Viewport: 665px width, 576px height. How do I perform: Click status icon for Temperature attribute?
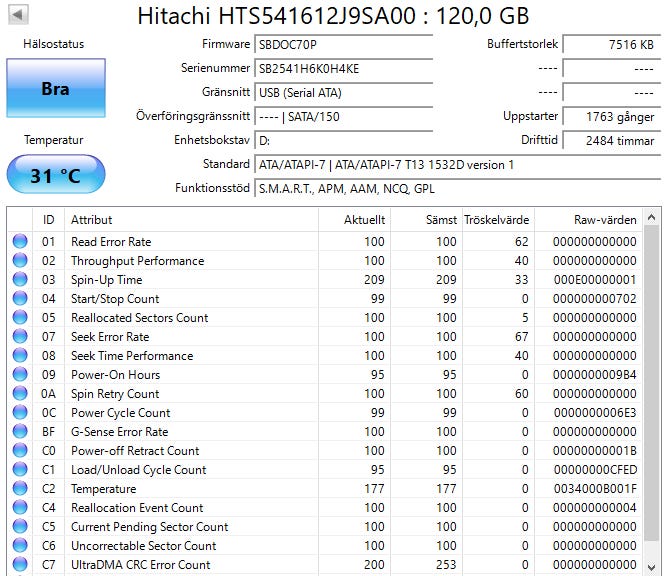click(x=20, y=489)
